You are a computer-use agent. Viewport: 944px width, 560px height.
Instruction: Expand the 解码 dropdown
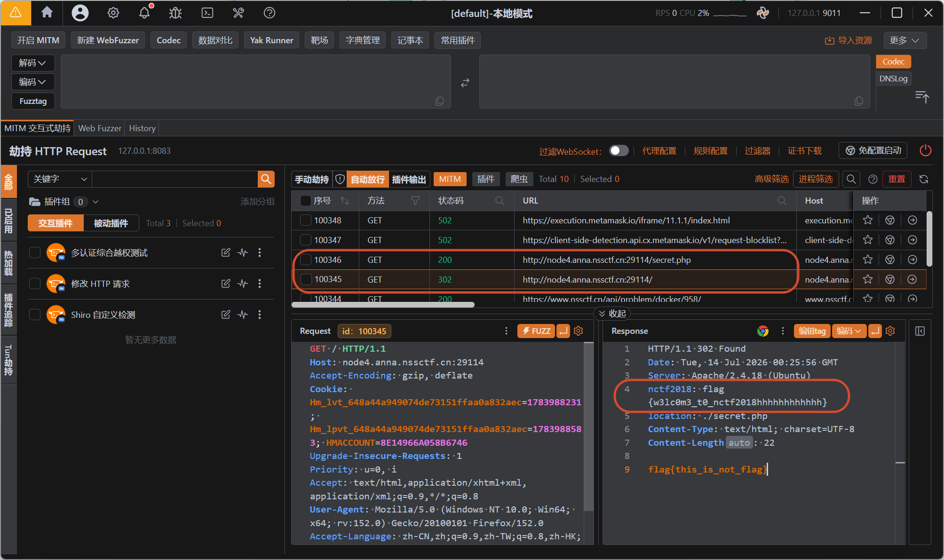pyautogui.click(x=32, y=63)
